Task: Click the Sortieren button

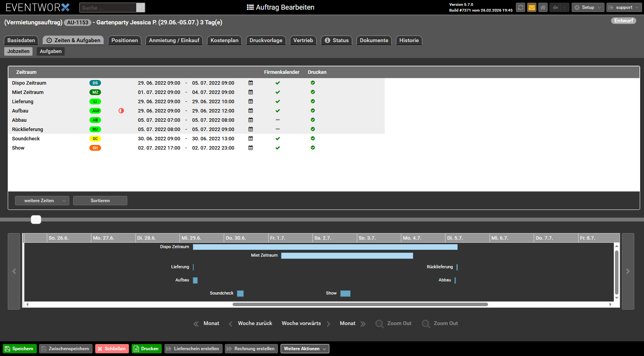Action: [x=100, y=201]
